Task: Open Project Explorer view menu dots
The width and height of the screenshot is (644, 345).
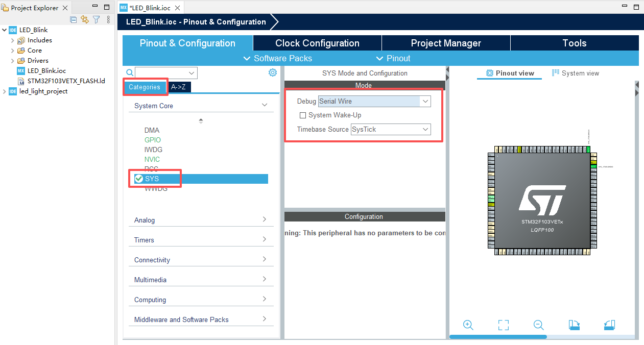Action: tap(108, 20)
